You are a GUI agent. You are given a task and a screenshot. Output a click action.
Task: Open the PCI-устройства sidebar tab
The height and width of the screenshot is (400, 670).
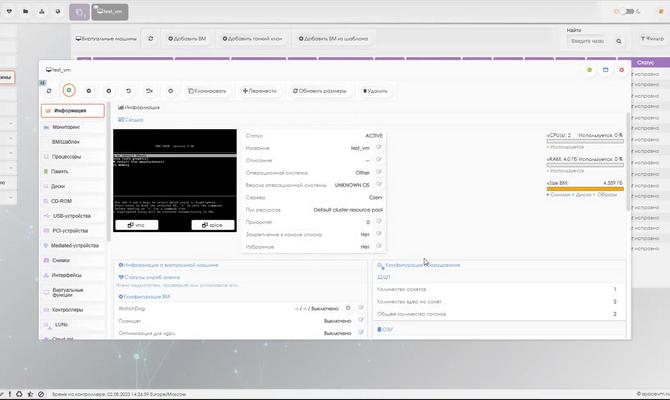click(73, 230)
